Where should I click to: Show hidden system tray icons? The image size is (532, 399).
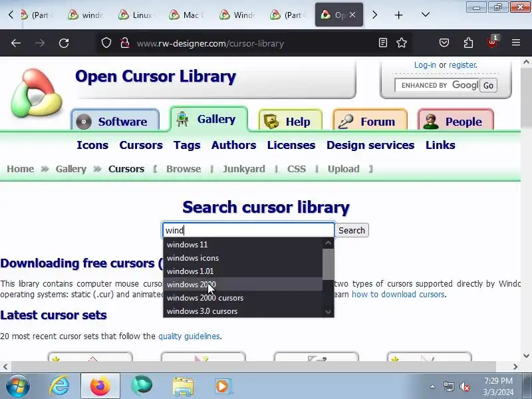pyautogui.click(x=433, y=386)
